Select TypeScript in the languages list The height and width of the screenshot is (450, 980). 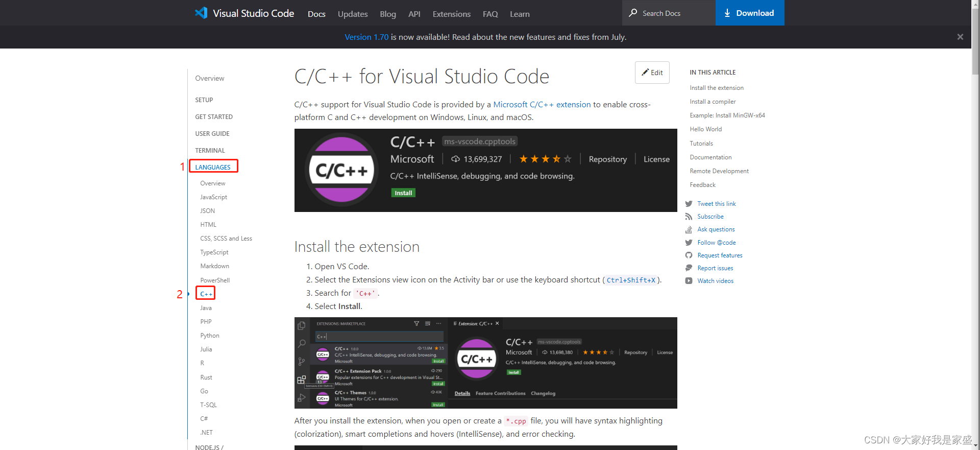(214, 252)
